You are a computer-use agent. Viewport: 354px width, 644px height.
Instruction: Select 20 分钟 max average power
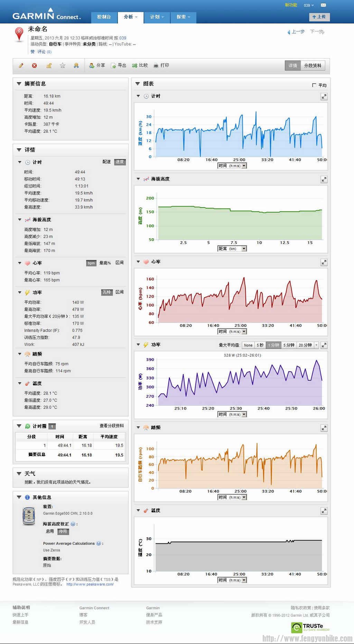(x=305, y=345)
